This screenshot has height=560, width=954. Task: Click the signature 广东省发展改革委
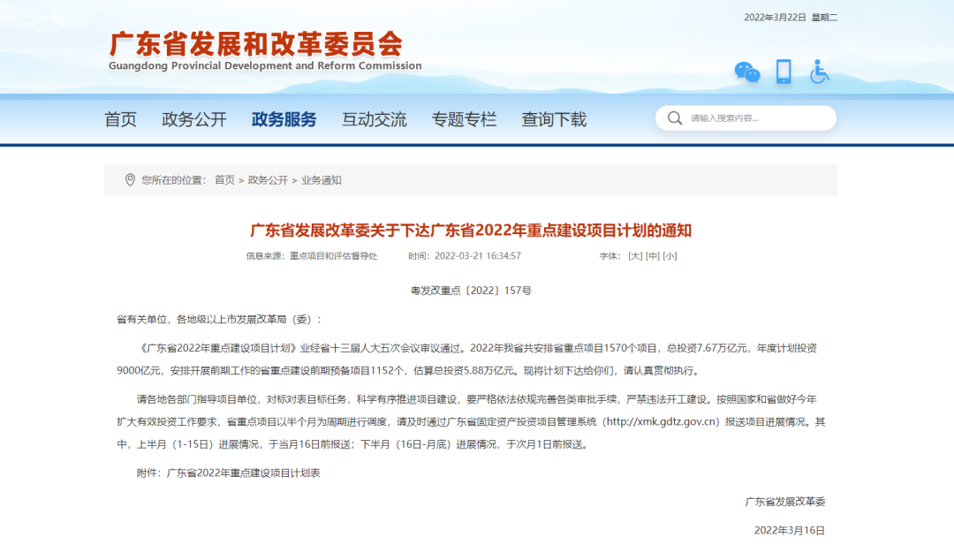(785, 503)
